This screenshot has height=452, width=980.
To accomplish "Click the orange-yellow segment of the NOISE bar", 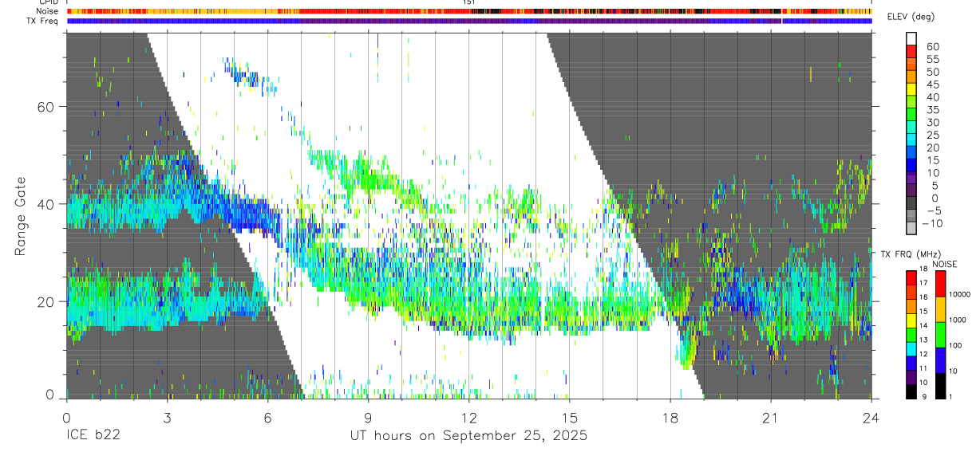I will 941,309.
